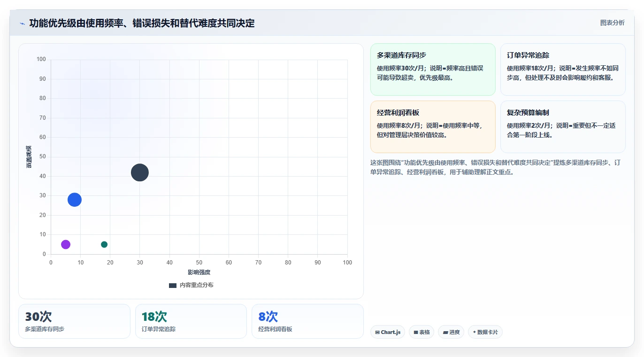This screenshot has width=644, height=357.
Task: Click the 18次 stat value
Action: 154,317
